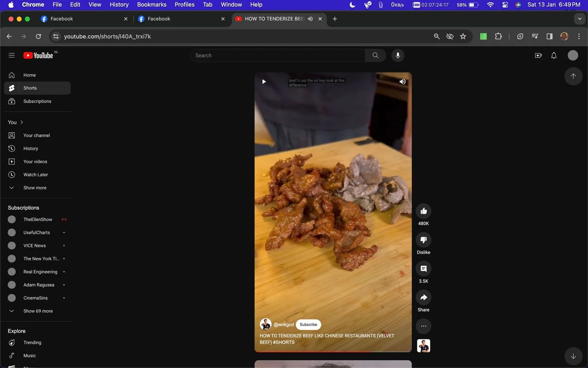Switch to the second Facebook tab
Screen dimensions: 588x368
pos(181,19)
